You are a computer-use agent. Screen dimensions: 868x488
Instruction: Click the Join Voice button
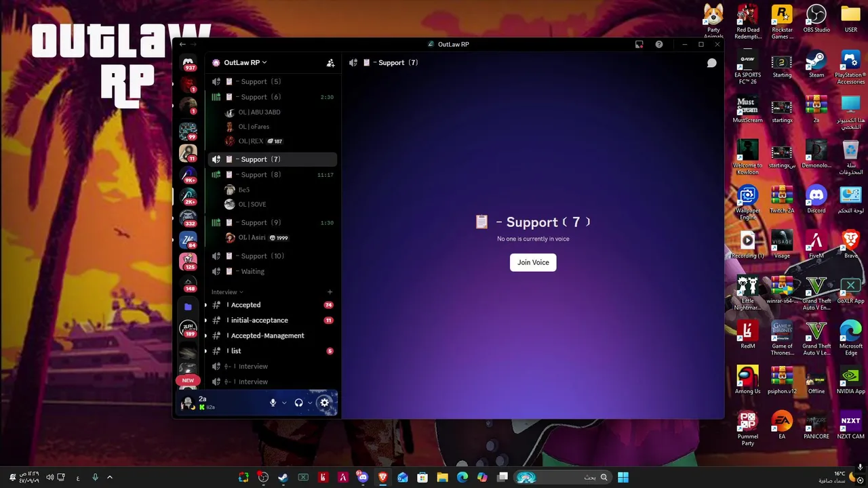(x=533, y=262)
